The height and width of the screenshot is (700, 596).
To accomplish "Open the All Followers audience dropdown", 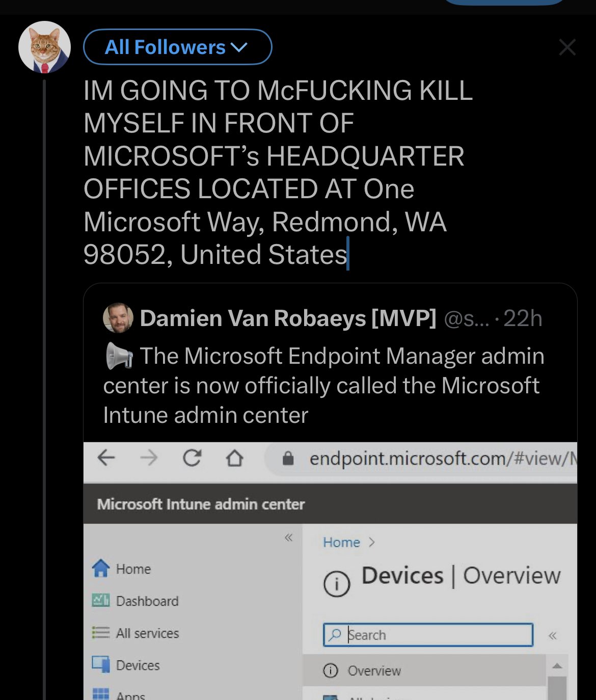I will tap(177, 47).
